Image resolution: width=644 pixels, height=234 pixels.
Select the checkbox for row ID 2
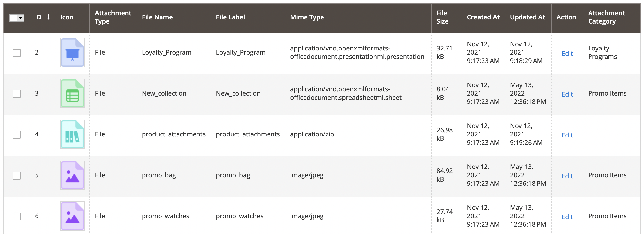[x=17, y=53]
